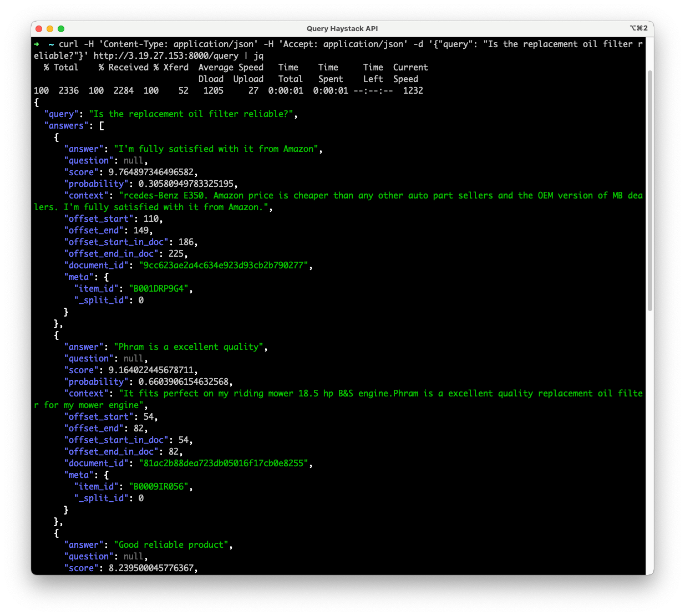Click the 'Dload' column label
The width and height of the screenshot is (685, 616).
click(x=211, y=79)
